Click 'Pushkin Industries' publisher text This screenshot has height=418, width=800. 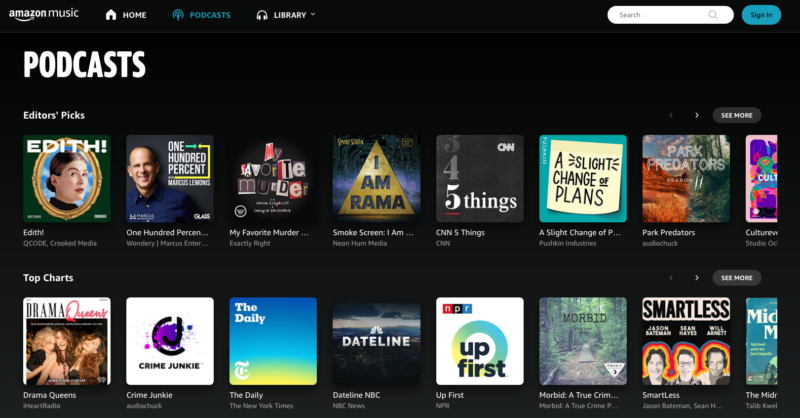click(x=568, y=243)
